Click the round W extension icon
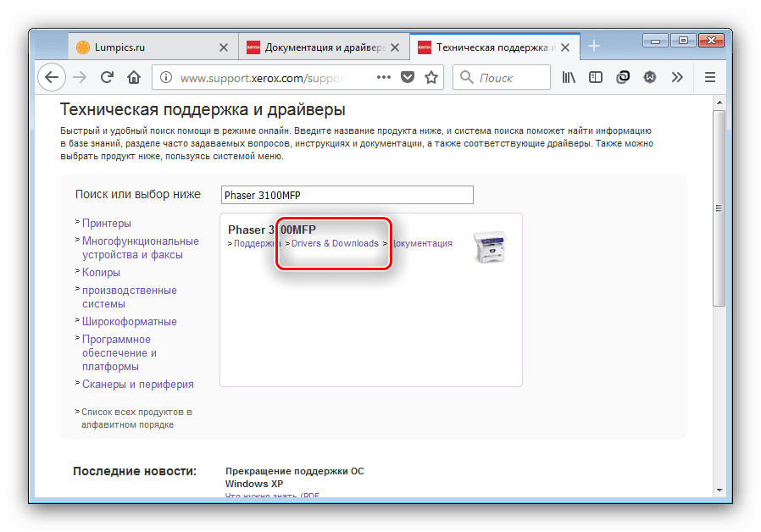 click(650, 77)
